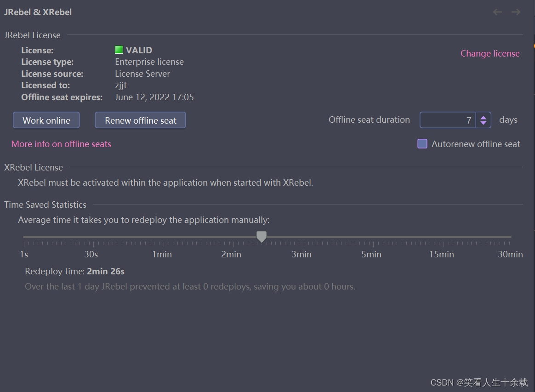The image size is (535, 392).
Task: Click the 'Time Saved Statistics' section heading
Action: click(x=45, y=205)
